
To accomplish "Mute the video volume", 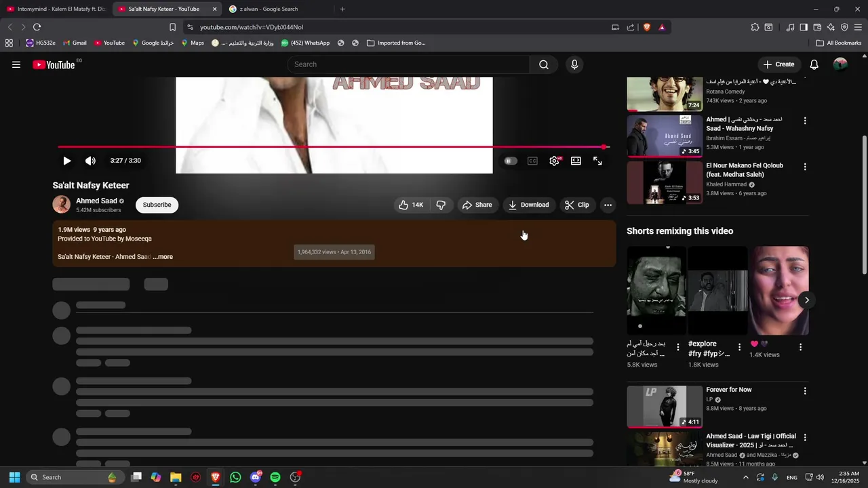I will point(90,161).
